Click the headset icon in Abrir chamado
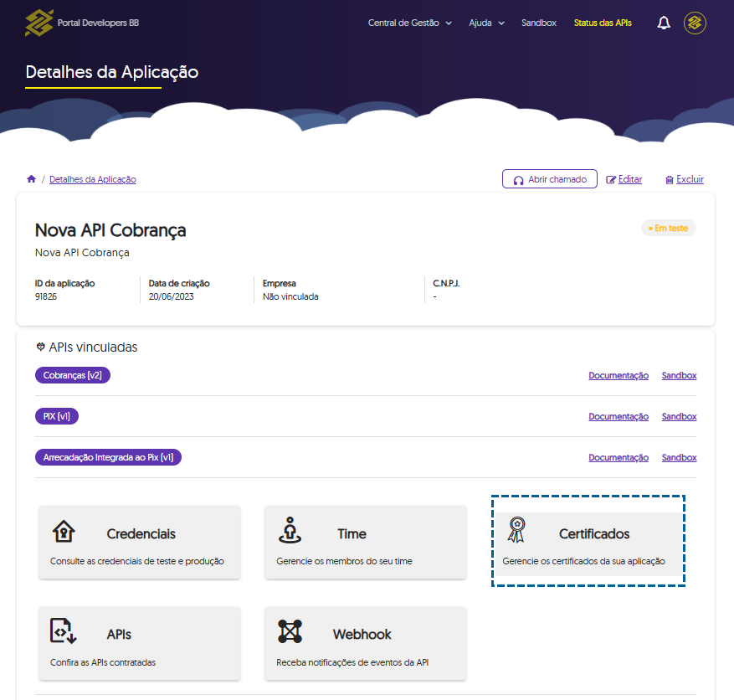Screen dimensions: 734x700 pos(518,180)
